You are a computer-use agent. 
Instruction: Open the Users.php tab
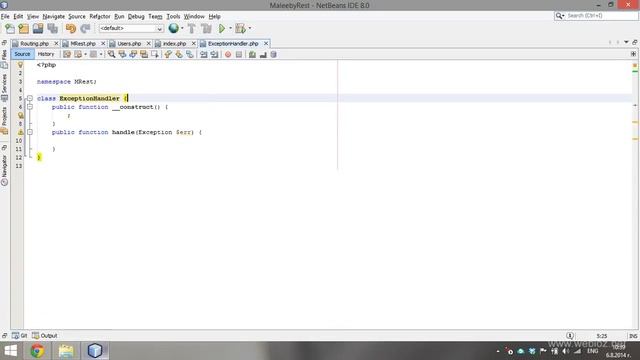(x=129, y=43)
